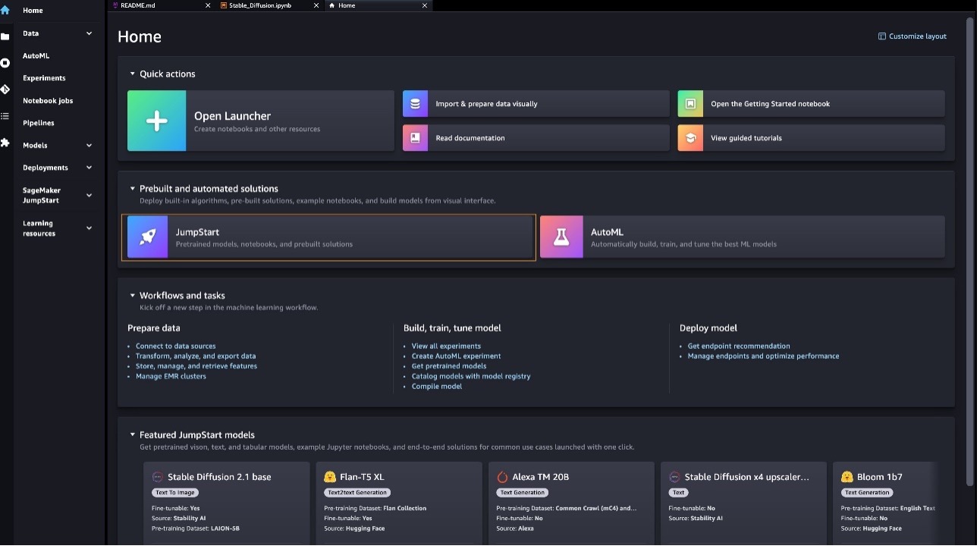Open the Flan-T5 XL model card title
This screenshot has height=549, width=980.
pos(363,477)
